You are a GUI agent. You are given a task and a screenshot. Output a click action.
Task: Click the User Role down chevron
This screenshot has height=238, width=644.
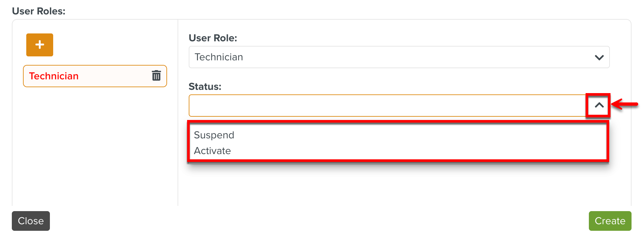click(599, 57)
